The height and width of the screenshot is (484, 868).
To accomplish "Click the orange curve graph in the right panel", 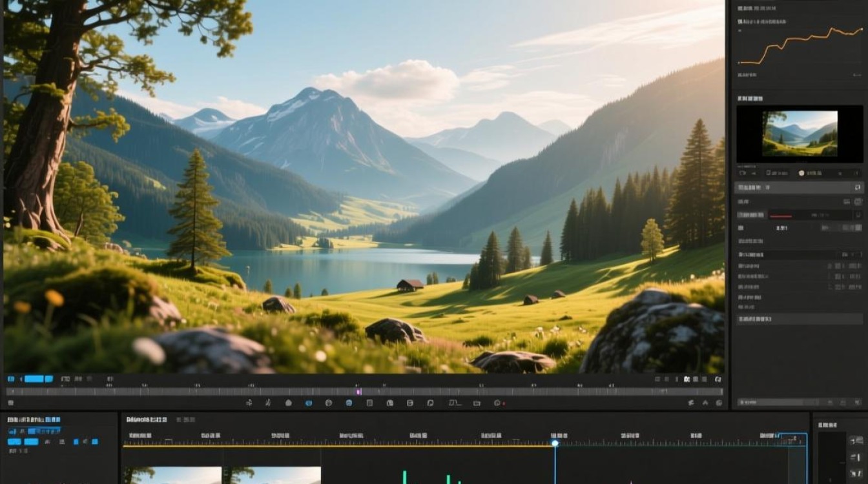I will pyautogui.click(x=800, y=46).
